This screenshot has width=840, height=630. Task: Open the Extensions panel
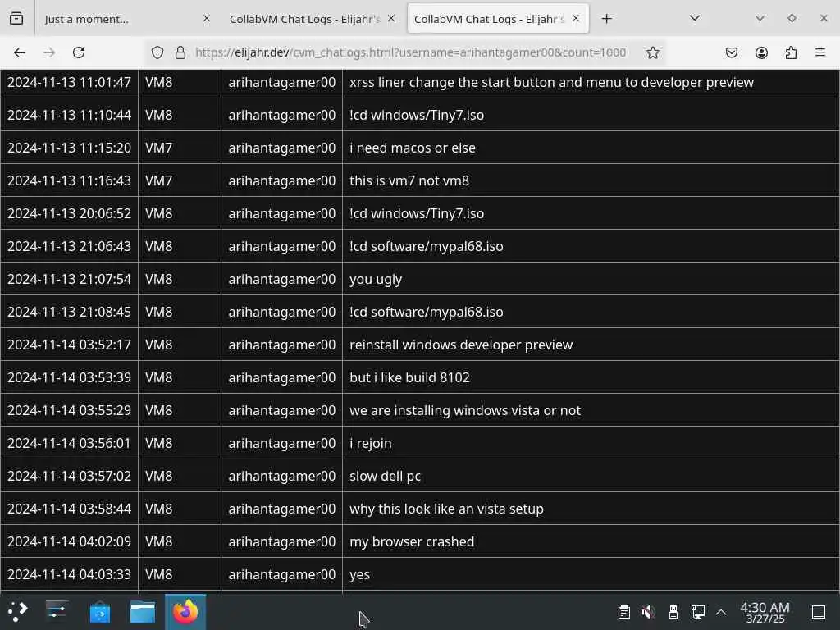[791, 52]
